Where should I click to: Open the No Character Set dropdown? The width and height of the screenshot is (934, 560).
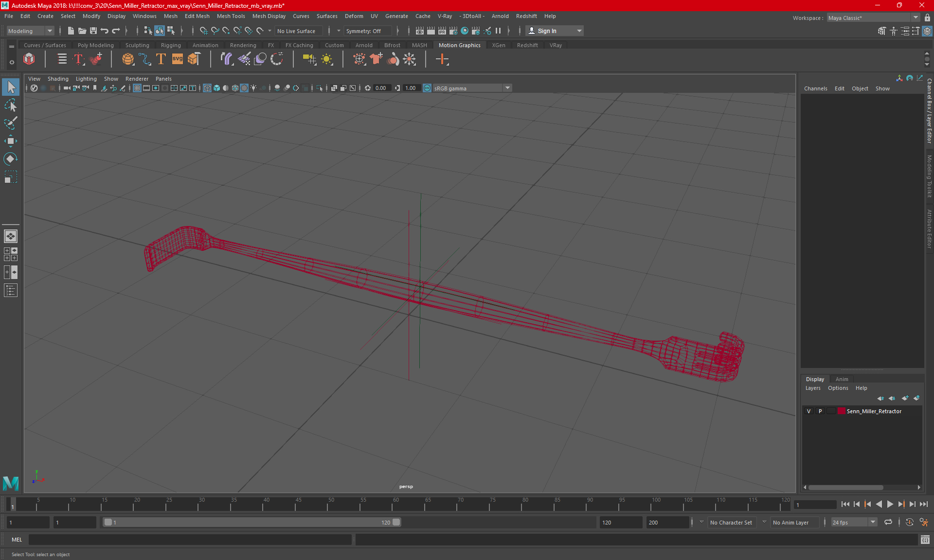pyautogui.click(x=731, y=523)
